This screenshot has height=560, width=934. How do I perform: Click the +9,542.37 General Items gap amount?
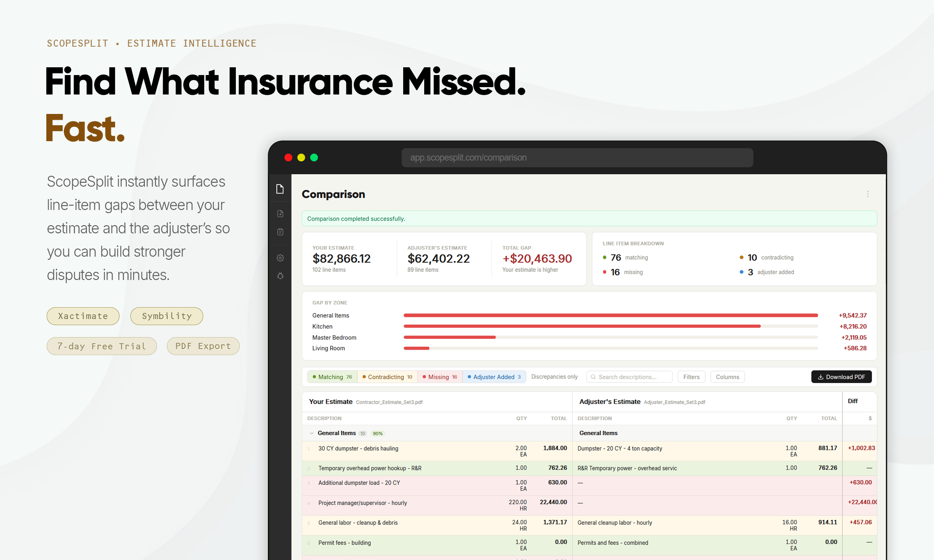pos(852,315)
